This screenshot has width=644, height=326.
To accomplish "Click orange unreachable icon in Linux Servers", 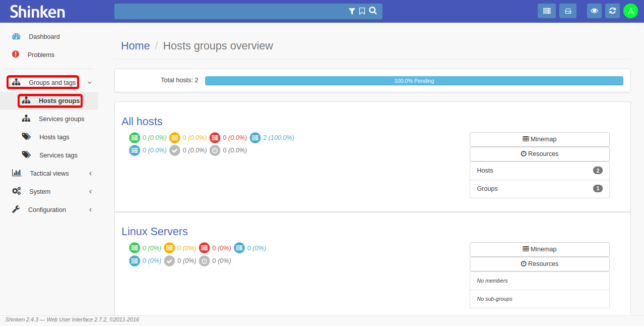I will tap(169, 248).
